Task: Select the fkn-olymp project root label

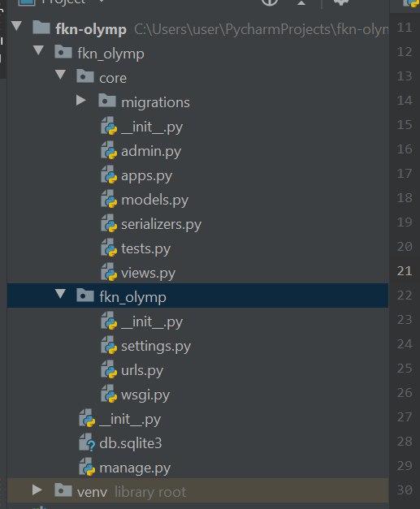Action: [91, 29]
